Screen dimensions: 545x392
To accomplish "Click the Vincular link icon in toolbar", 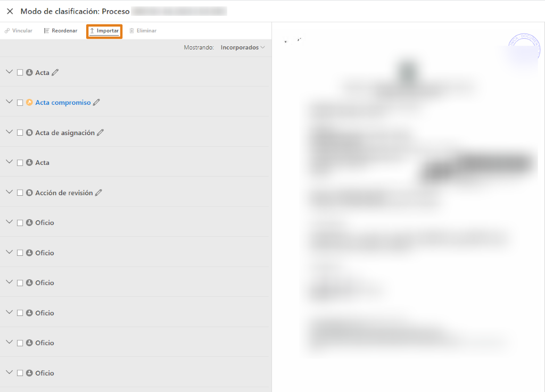I will tap(7, 31).
